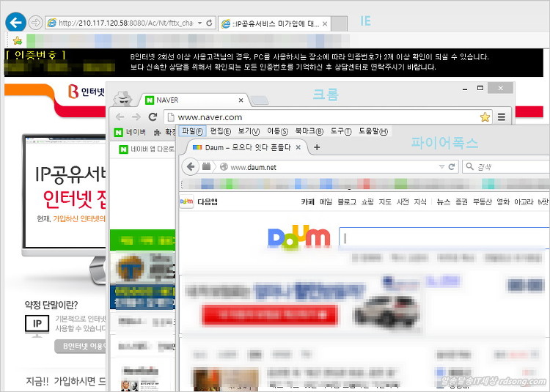
Task: Click the IE favorites star icon
Action: tap(17, 40)
